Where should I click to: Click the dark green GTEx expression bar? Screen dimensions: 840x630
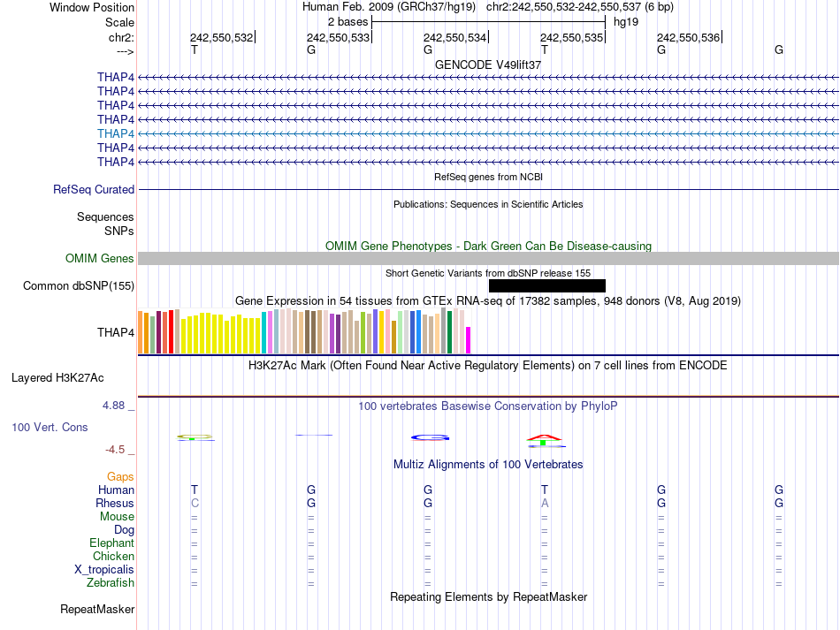coord(450,332)
